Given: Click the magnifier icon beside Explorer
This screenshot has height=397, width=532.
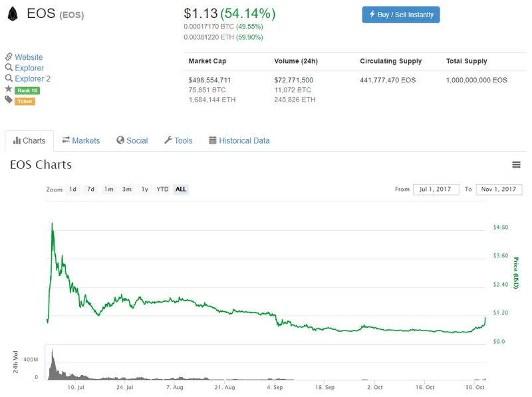Looking at the screenshot, I should coord(9,68).
